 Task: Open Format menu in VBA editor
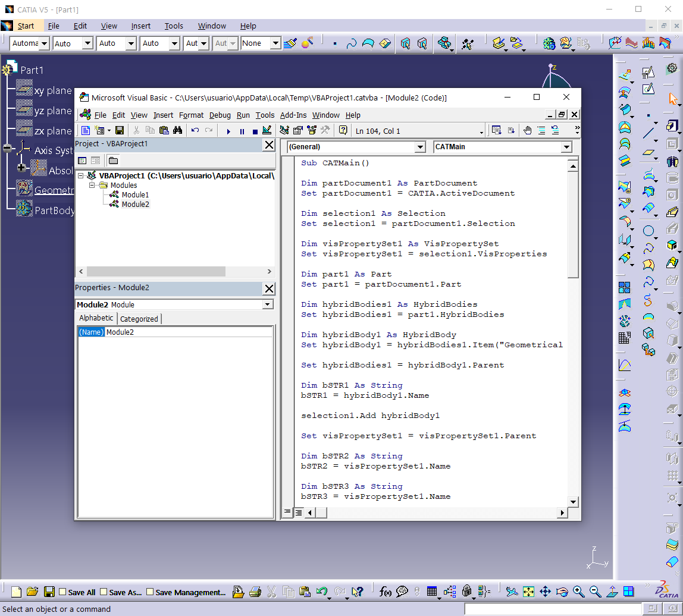coord(191,115)
